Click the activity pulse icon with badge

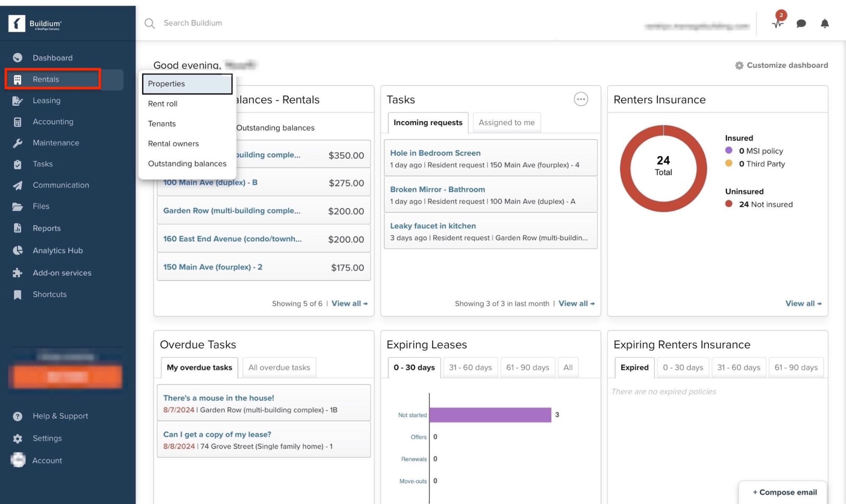click(777, 23)
